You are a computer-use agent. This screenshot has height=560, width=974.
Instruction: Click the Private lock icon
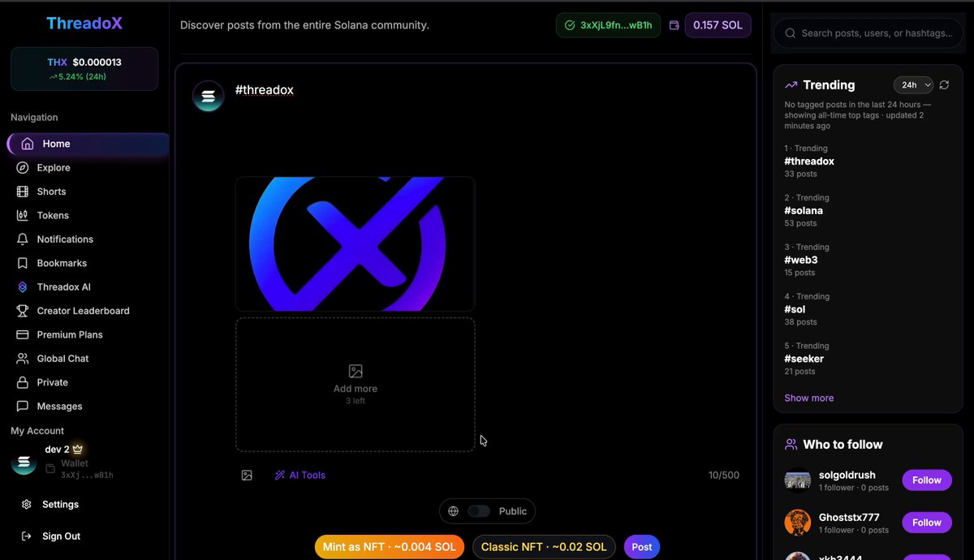tap(22, 382)
